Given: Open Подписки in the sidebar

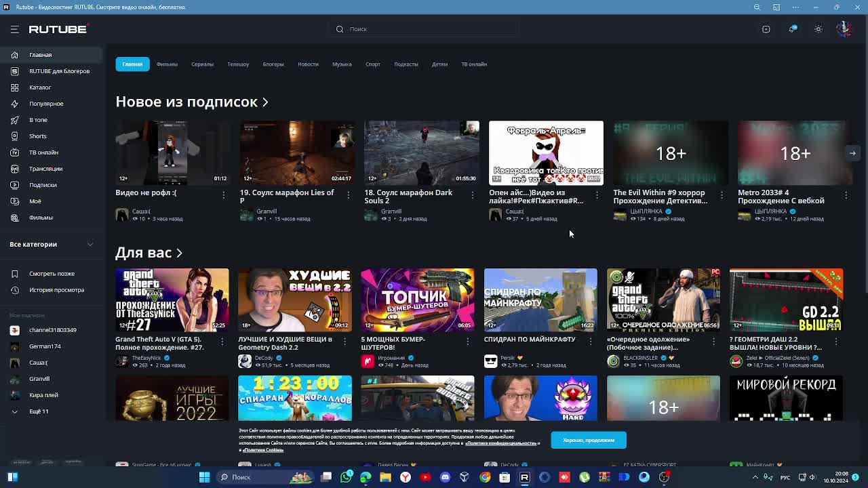Looking at the screenshot, I should tap(52, 185).
